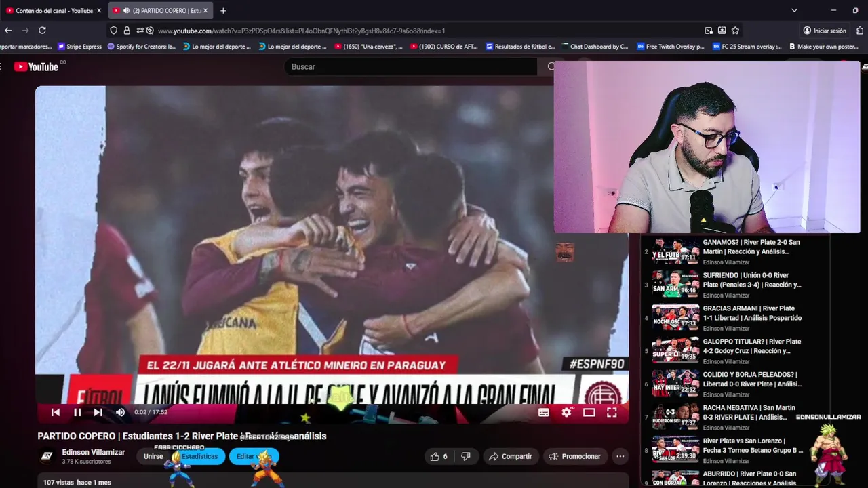Click the Compartir share button

511,456
